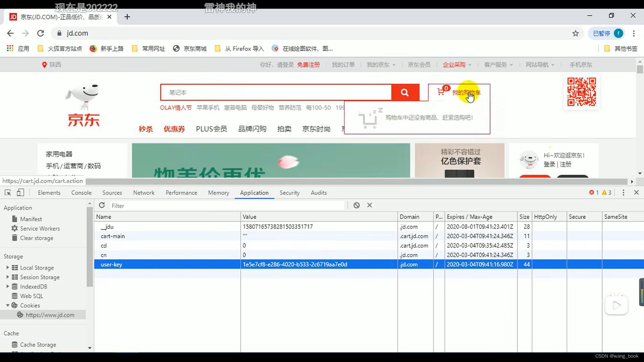Open 我的京东 dropdown menu
The height and width of the screenshot is (362, 644).
[x=381, y=65]
